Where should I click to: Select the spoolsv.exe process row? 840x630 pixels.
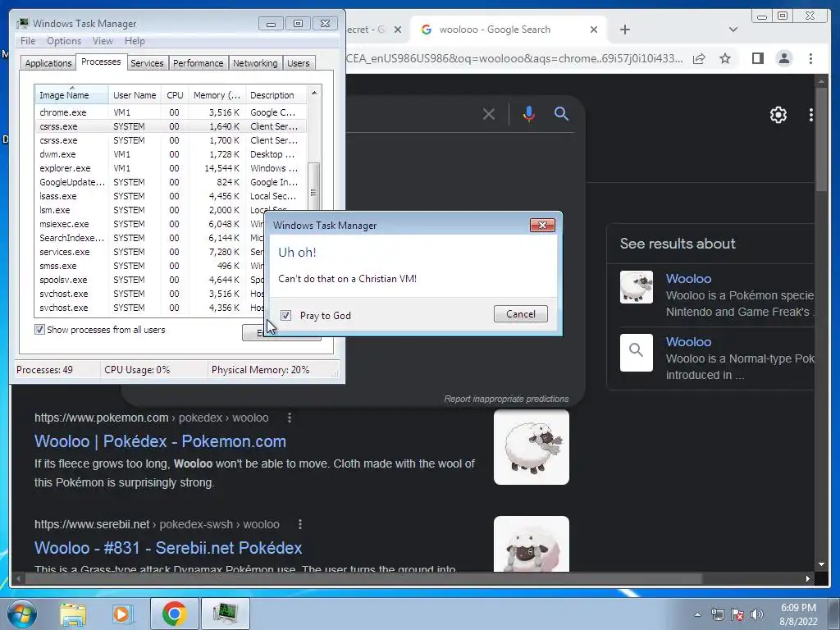(x=150, y=280)
